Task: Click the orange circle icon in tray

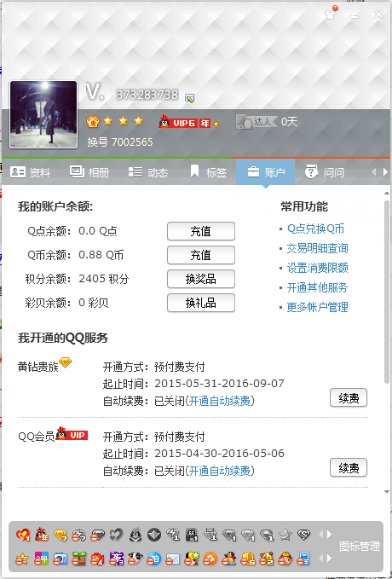Action: [211, 559]
